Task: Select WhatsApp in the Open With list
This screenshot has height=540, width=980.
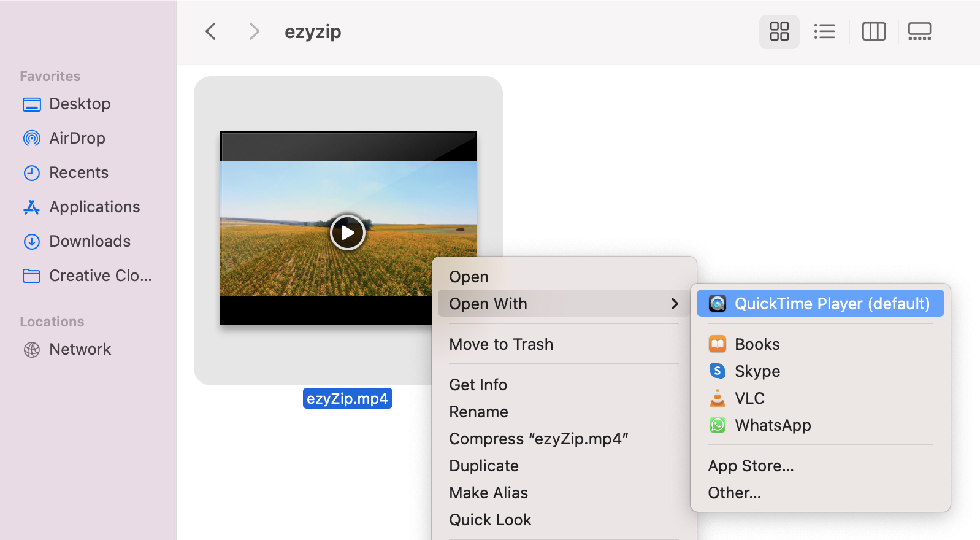Action: (772, 425)
